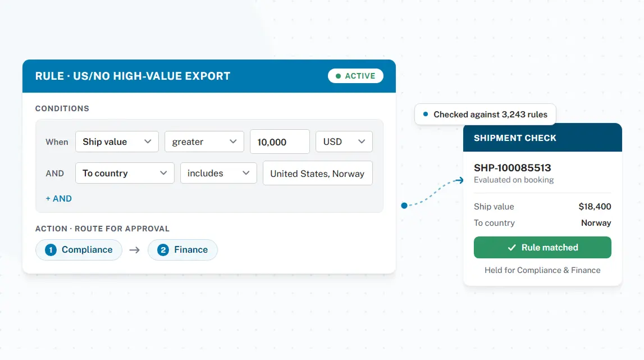Click the Held for Compliance & Finance text

(542, 270)
